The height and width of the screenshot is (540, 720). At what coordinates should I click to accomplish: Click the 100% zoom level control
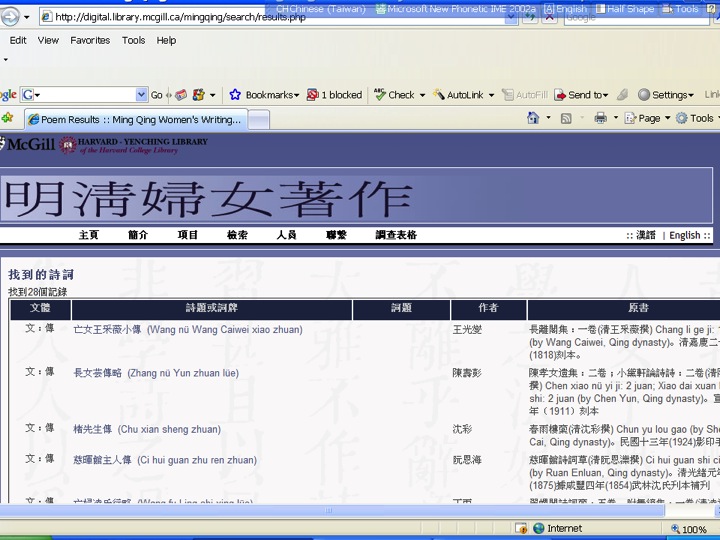pyautogui.click(x=690, y=529)
